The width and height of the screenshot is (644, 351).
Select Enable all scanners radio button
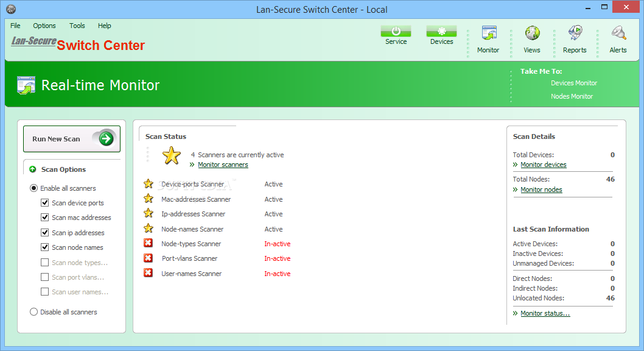coord(33,188)
